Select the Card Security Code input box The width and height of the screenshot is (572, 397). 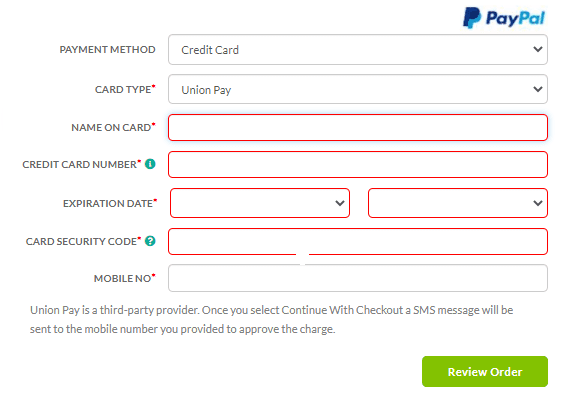click(x=358, y=242)
